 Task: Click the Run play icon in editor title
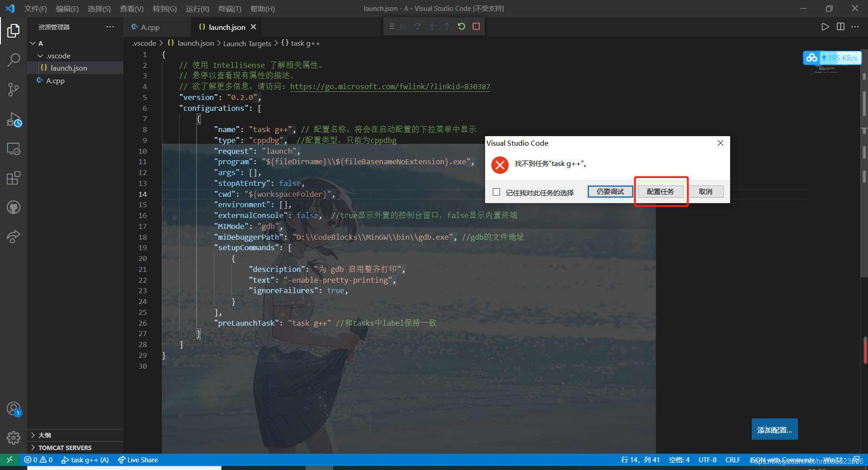click(x=825, y=27)
